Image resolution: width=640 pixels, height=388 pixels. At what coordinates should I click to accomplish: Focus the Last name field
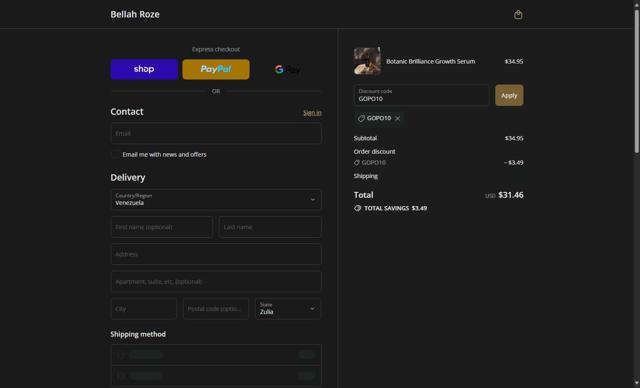tap(270, 227)
